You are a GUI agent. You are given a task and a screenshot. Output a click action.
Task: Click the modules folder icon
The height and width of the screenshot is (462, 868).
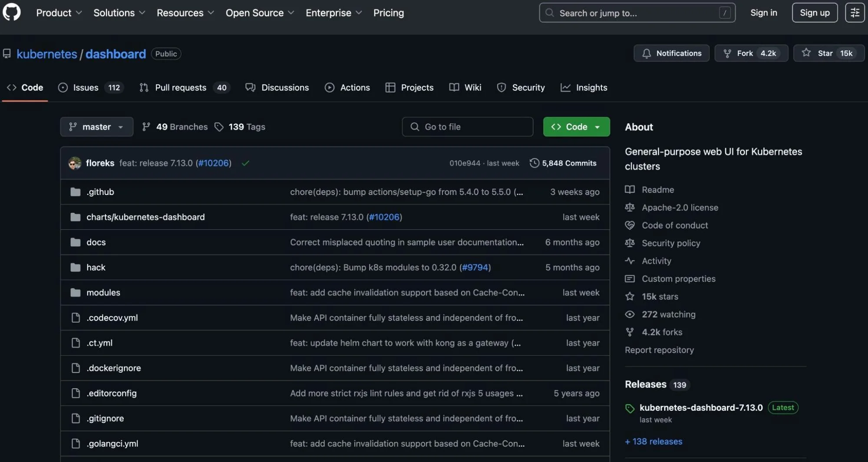[x=76, y=293]
